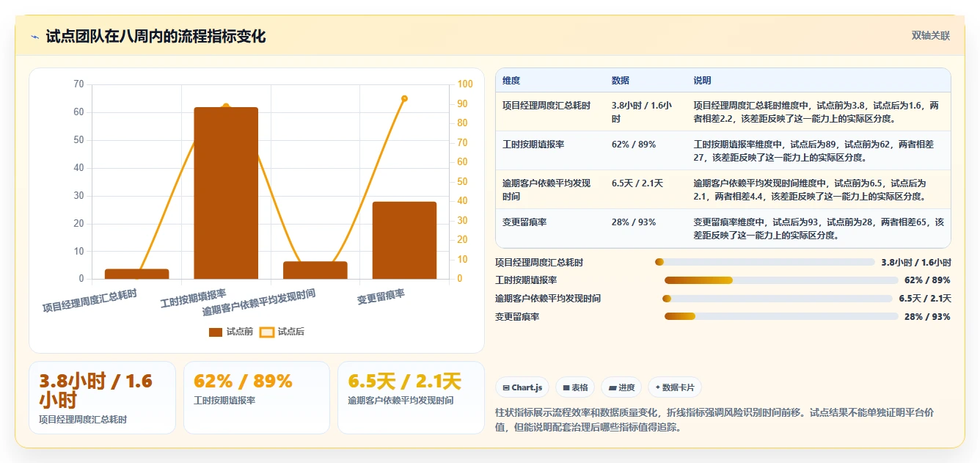Click the tall 工时按期填报率 bar in the chart
Screen dimensions: 980x463
click(226, 193)
